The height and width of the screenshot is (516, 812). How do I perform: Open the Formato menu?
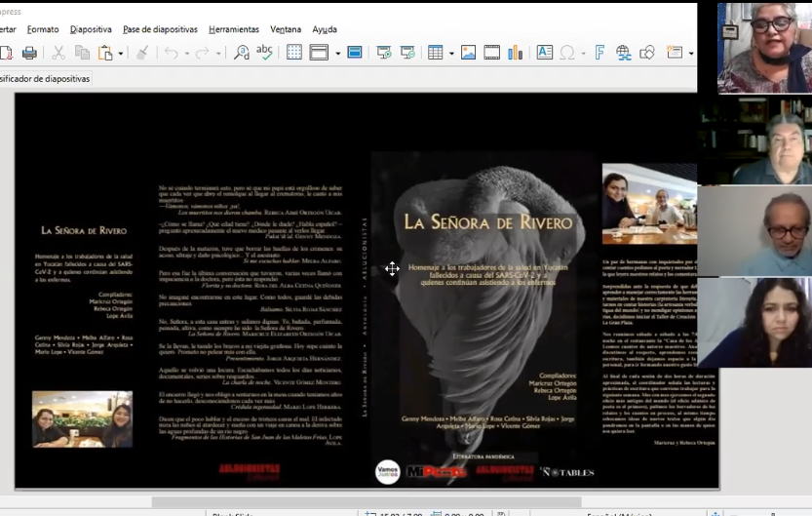pyautogui.click(x=43, y=29)
